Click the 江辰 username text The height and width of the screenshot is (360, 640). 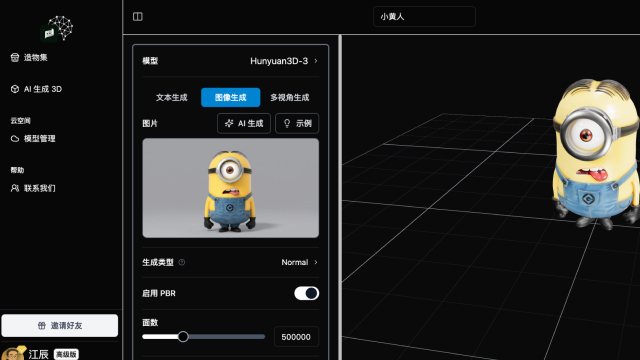39,354
